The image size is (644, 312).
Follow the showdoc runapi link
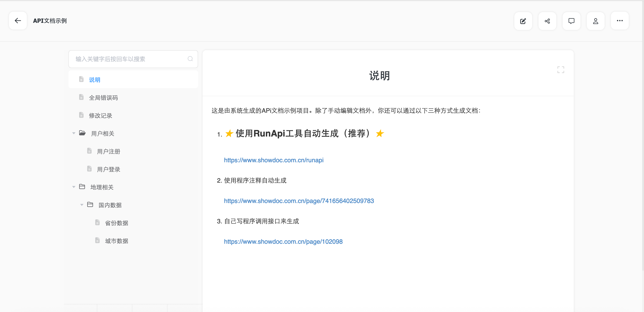tap(273, 160)
